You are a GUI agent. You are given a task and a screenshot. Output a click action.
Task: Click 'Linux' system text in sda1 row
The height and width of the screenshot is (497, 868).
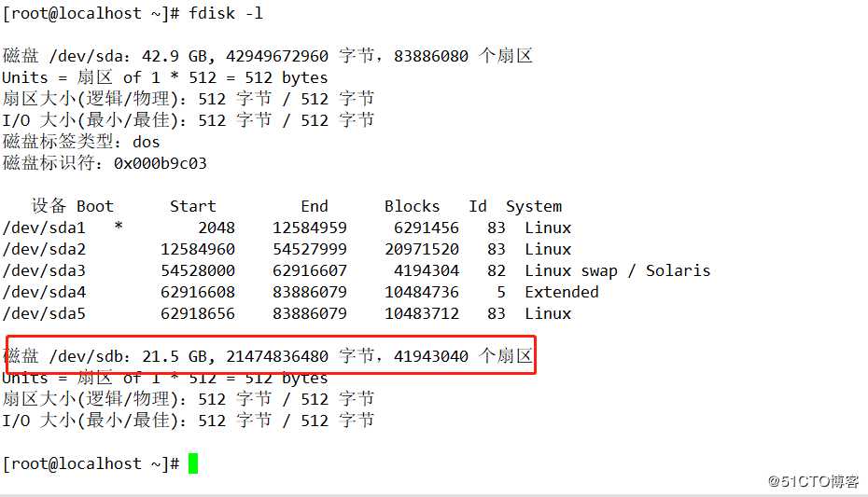548,228
